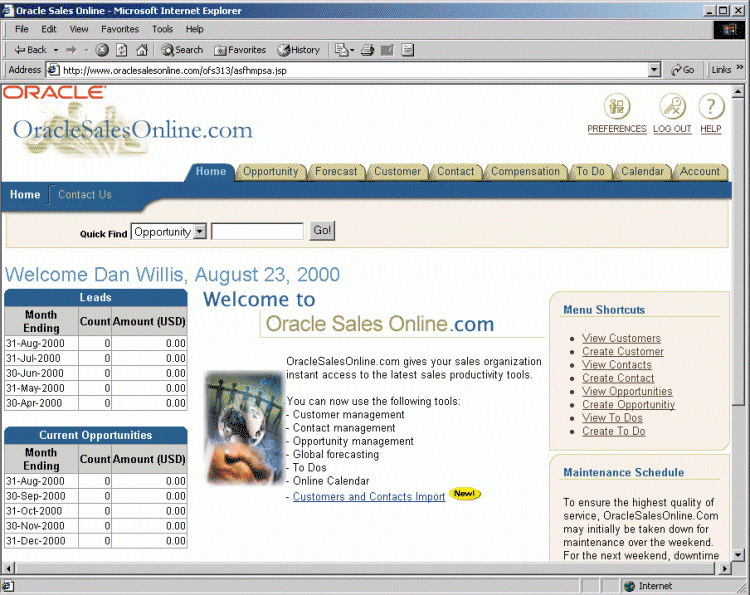750x595 pixels.
Task: Click the Mail toolbar icon
Action: [342, 50]
